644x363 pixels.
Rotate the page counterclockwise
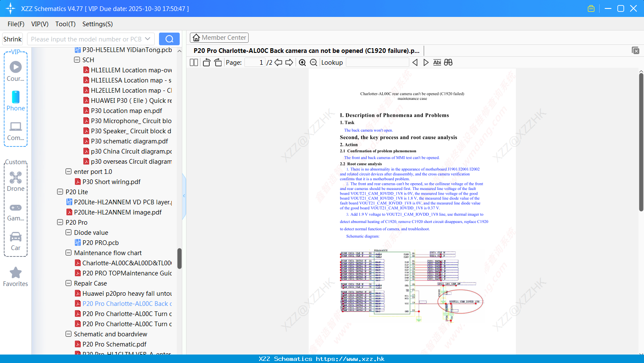[206, 63]
